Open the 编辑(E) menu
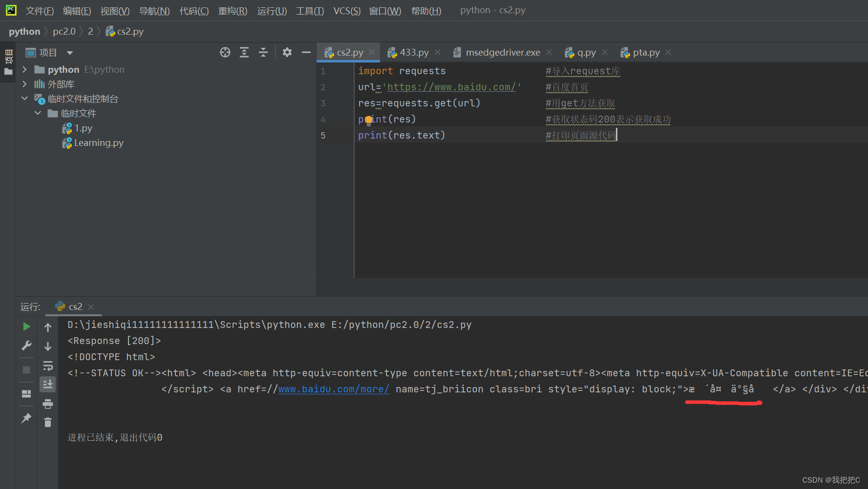The image size is (868, 489). click(x=77, y=11)
